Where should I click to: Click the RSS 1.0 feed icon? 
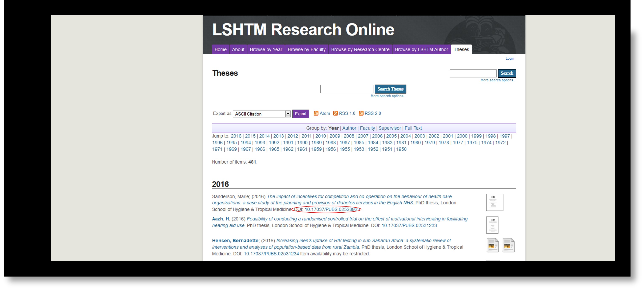click(335, 113)
